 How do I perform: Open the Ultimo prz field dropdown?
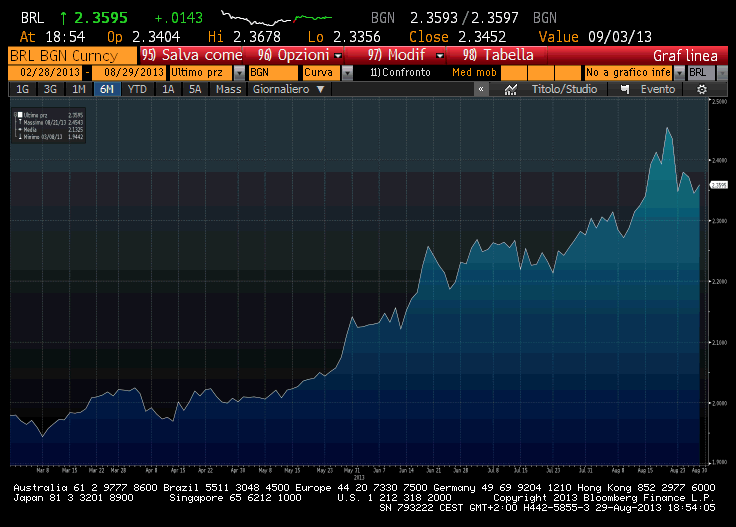pyautogui.click(x=239, y=73)
